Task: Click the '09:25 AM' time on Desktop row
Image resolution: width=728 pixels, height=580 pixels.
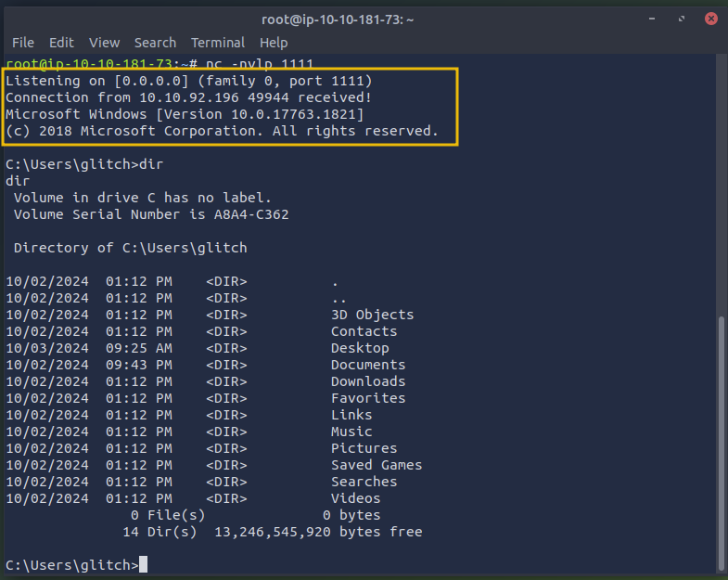Action: click(x=139, y=349)
